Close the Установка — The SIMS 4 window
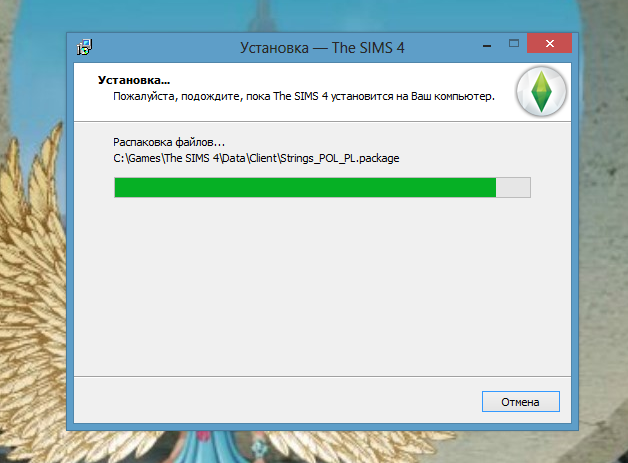 click(550, 43)
